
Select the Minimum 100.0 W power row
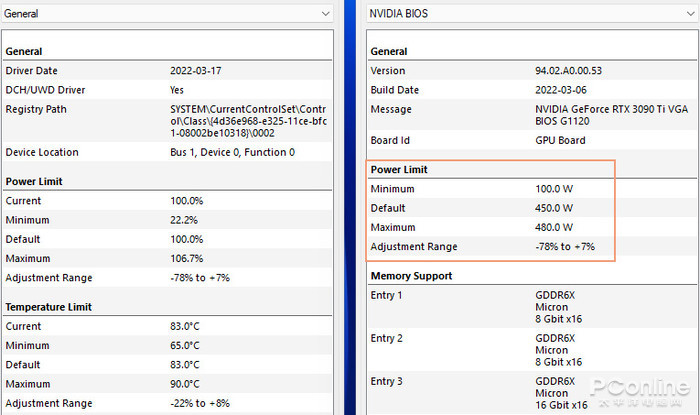(x=532, y=189)
